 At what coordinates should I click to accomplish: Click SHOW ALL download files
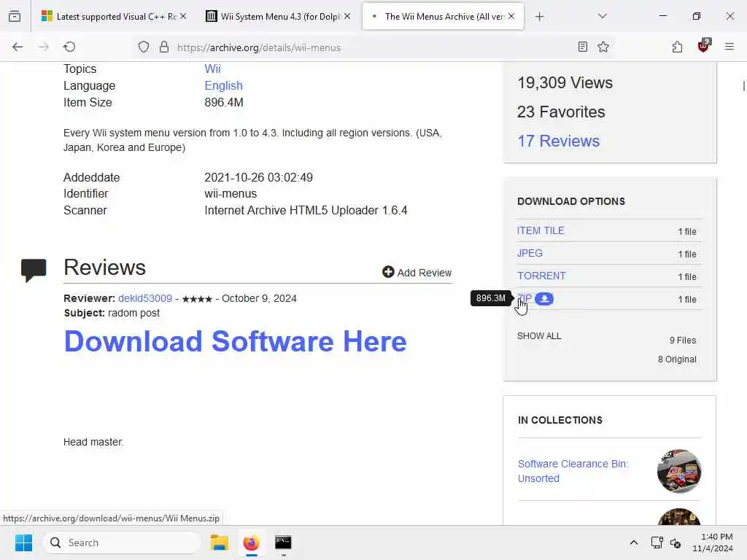pyautogui.click(x=539, y=335)
